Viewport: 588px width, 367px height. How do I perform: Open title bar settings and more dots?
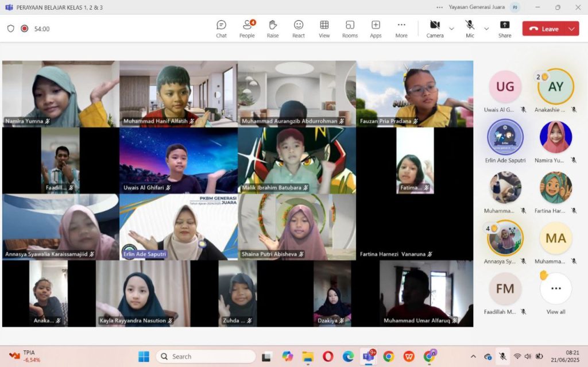point(439,7)
